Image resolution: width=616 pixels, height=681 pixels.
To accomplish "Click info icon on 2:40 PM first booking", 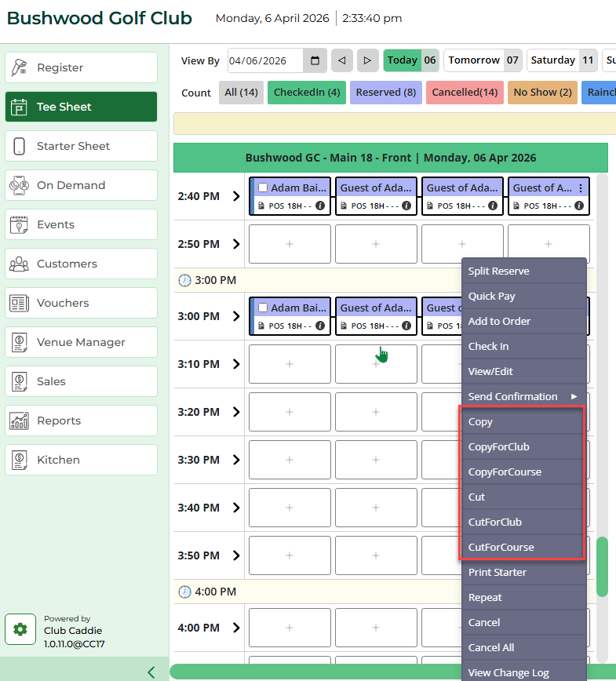I will tap(320, 206).
